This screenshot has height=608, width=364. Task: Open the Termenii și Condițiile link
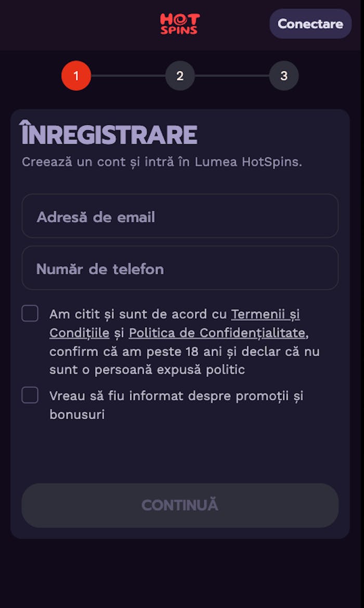pos(265,314)
